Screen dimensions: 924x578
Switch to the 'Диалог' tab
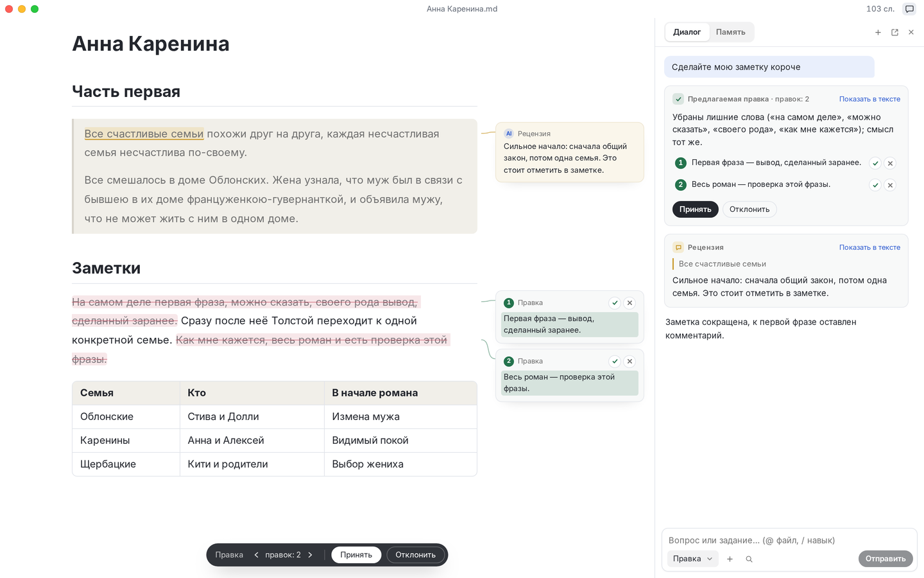(x=687, y=32)
